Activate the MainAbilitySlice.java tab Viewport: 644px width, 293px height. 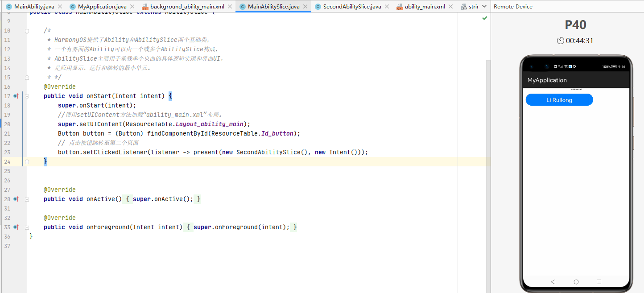[273, 7]
